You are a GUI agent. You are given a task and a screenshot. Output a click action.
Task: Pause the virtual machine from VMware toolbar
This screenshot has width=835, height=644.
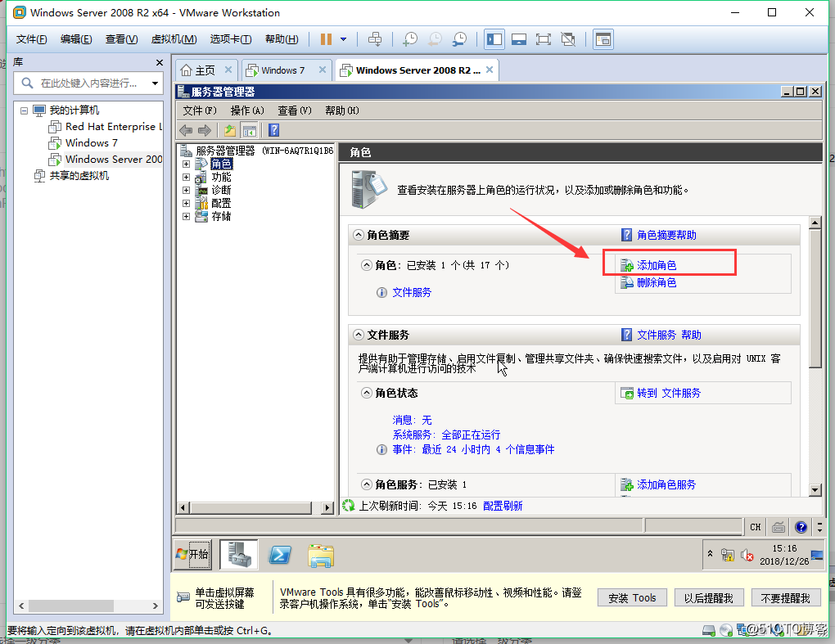326,39
